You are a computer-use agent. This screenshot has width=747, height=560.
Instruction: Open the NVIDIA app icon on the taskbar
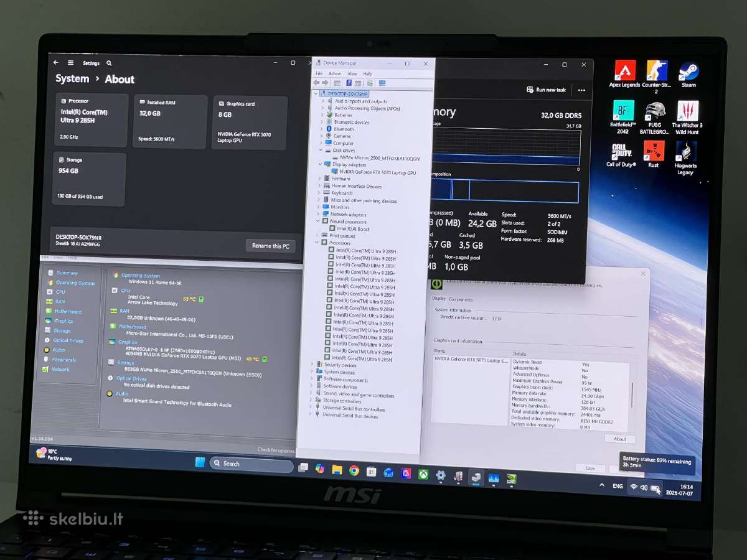click(511, 479)
